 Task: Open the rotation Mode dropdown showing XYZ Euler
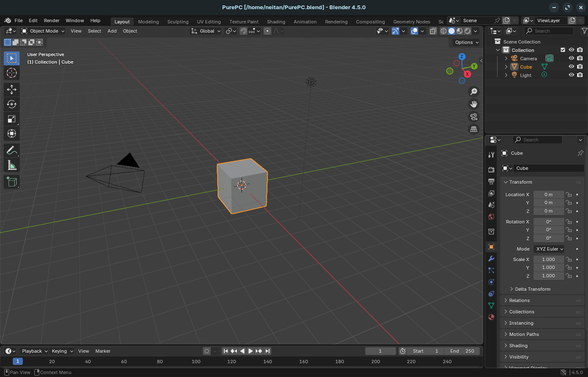point(549,249)
